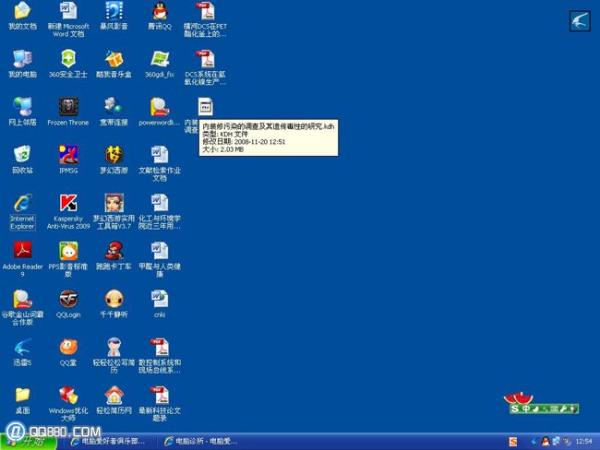Image resolution: width=600 pixels, height=450 pixels.
Task: Select the 酷我音乐盒 icon
Action: [114, 59]
